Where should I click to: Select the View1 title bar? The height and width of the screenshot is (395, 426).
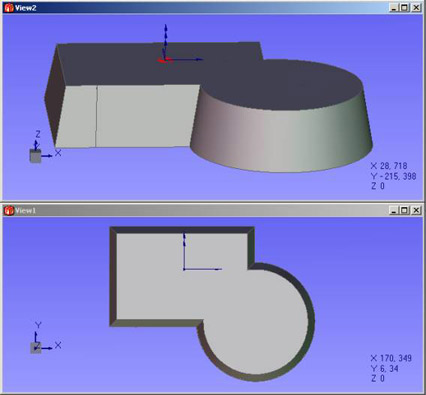pos(213,211)
